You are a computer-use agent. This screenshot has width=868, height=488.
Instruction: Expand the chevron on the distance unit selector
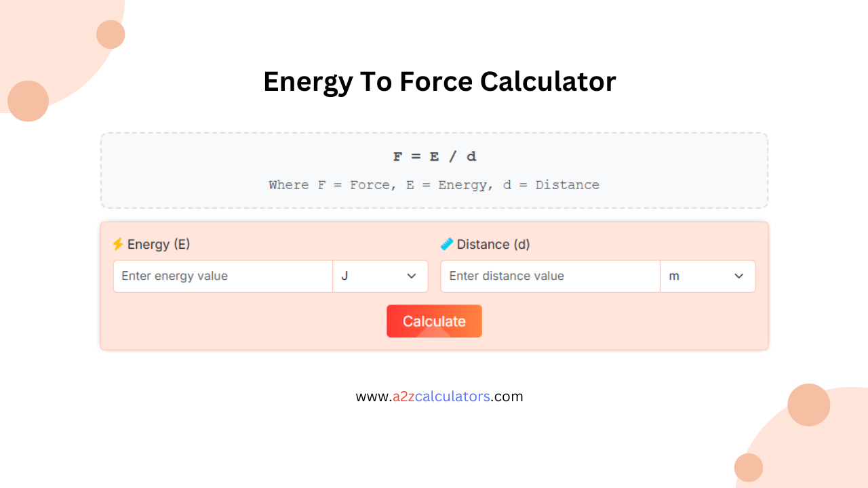pos(739,276)
